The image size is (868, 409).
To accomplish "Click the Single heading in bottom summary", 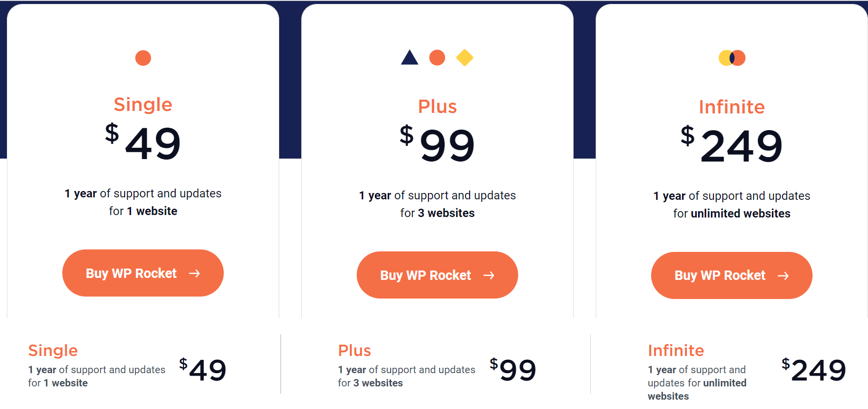I will coord(53,351).
